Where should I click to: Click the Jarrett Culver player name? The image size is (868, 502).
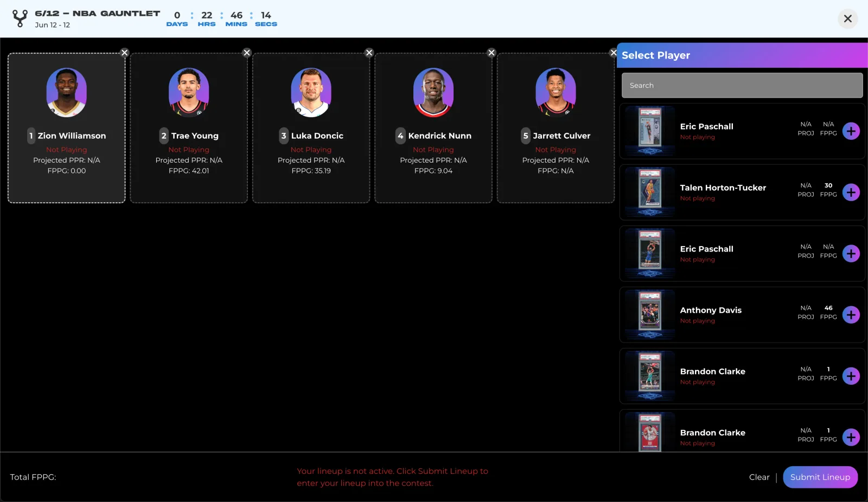click(x=561, y=136)
